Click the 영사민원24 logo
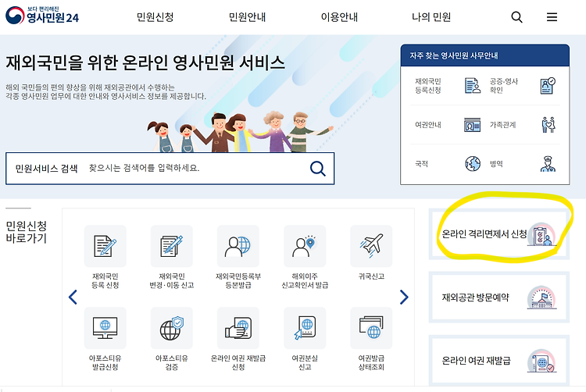 [x=42, y=16]
